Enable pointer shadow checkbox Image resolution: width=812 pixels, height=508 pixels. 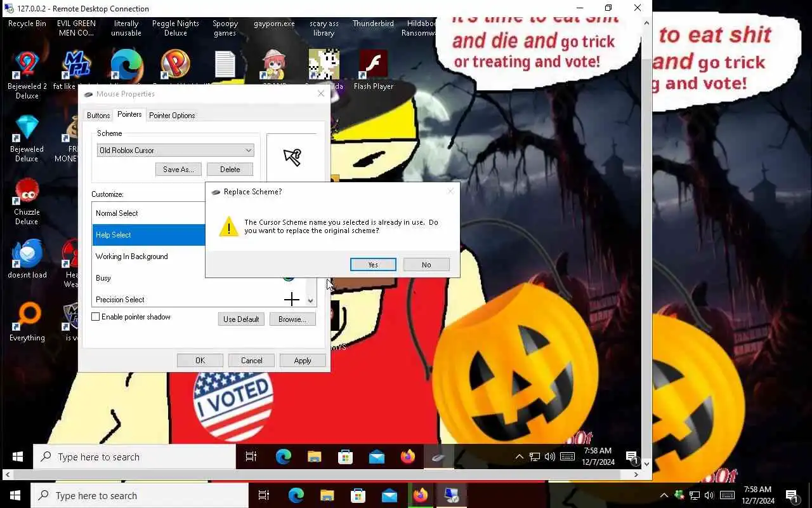(96, 317)
